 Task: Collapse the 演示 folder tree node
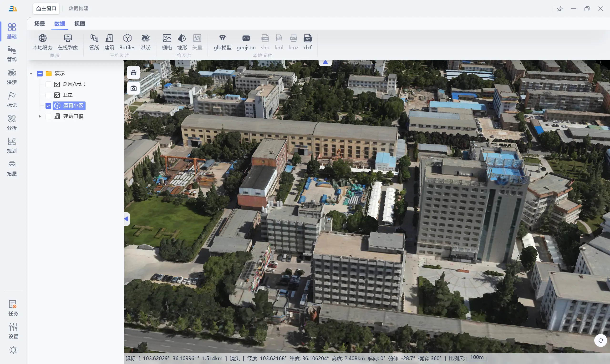(x=31, y=74)
